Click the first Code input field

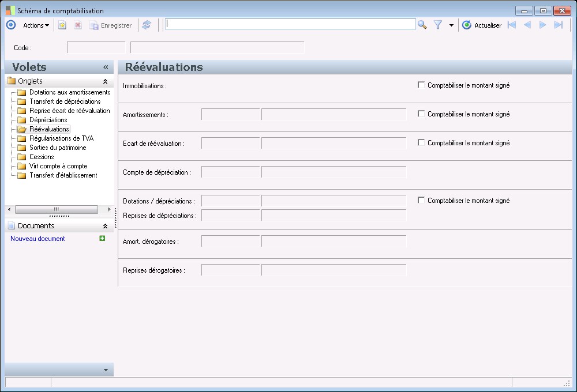(x=96, y=47)
